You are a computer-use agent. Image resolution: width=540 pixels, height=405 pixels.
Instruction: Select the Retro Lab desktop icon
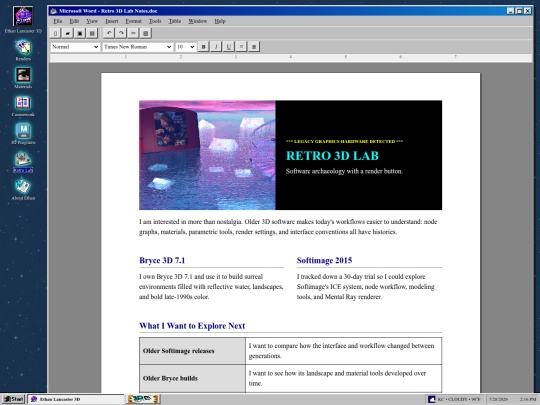click(23, 162)
